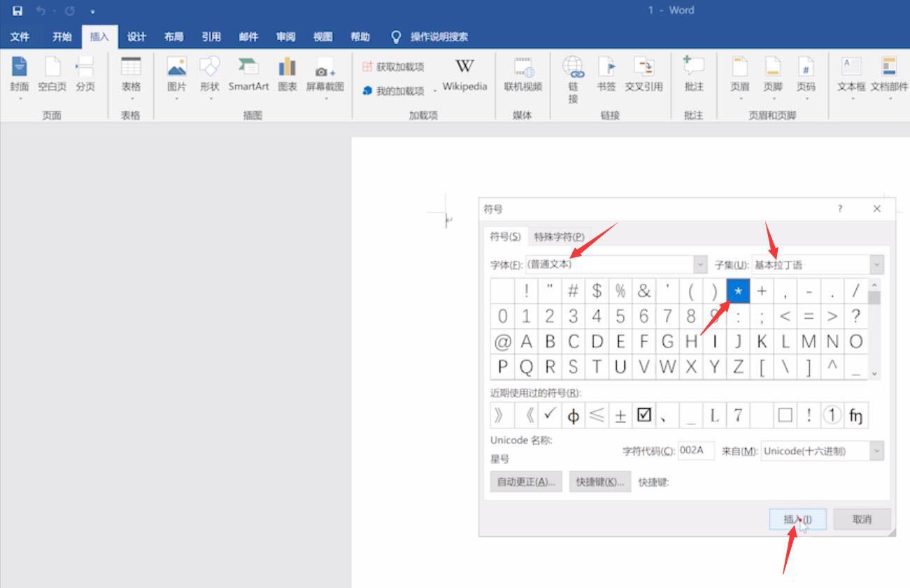This screenshot has width=910, height=588.
Task: Click the Undo arrow in quick access toolbar
Action: click(41, 10)
